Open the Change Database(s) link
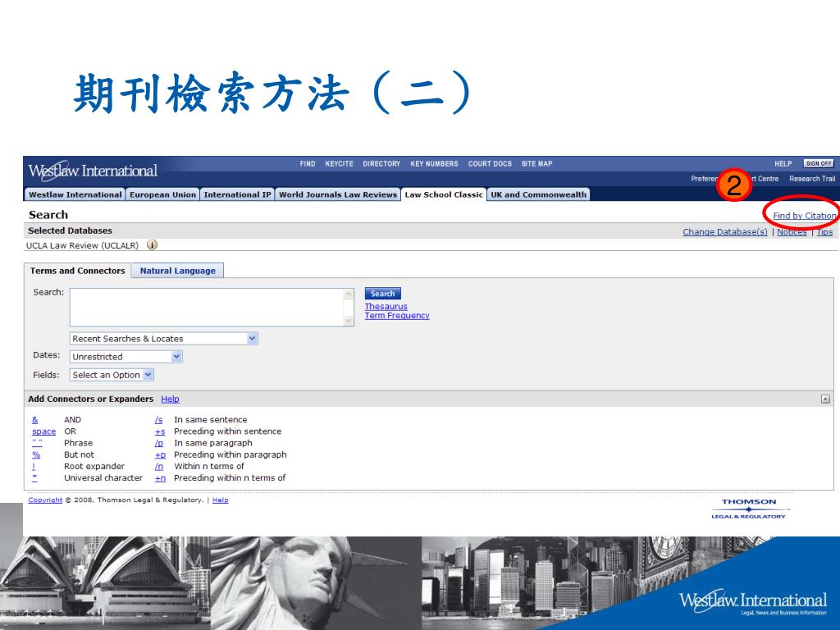The image size is (840, 630). 725,231
